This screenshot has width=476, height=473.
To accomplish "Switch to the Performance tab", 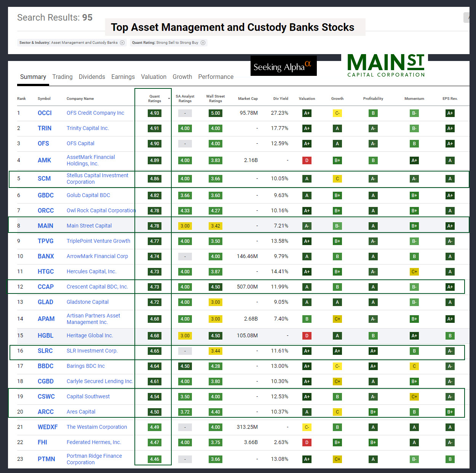I will (x=216, y=77).
